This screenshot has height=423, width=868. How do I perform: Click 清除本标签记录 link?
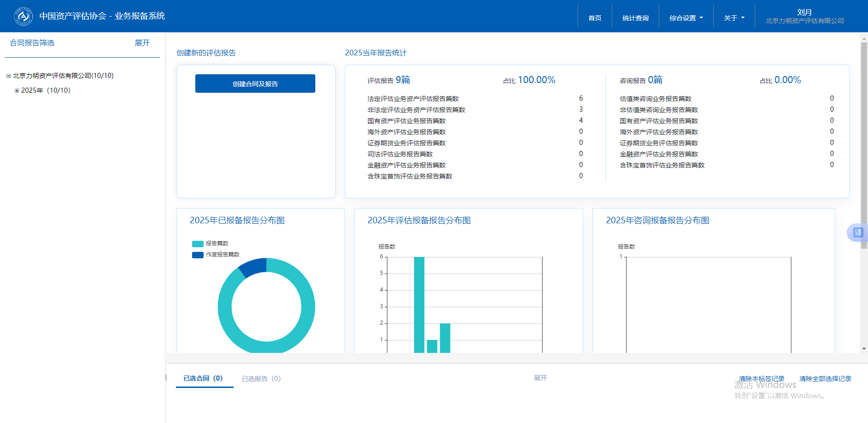coord(761,379)
